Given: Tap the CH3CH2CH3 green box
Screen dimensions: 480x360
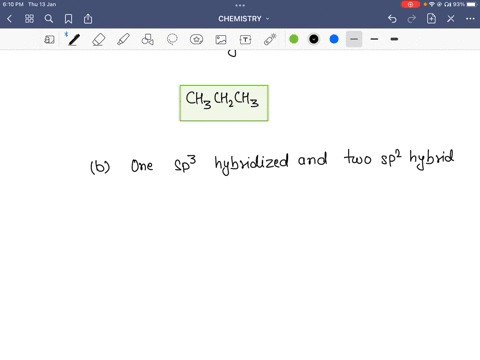Looking at the screenshot, I should pyautogui.click(x=224, y=103).
